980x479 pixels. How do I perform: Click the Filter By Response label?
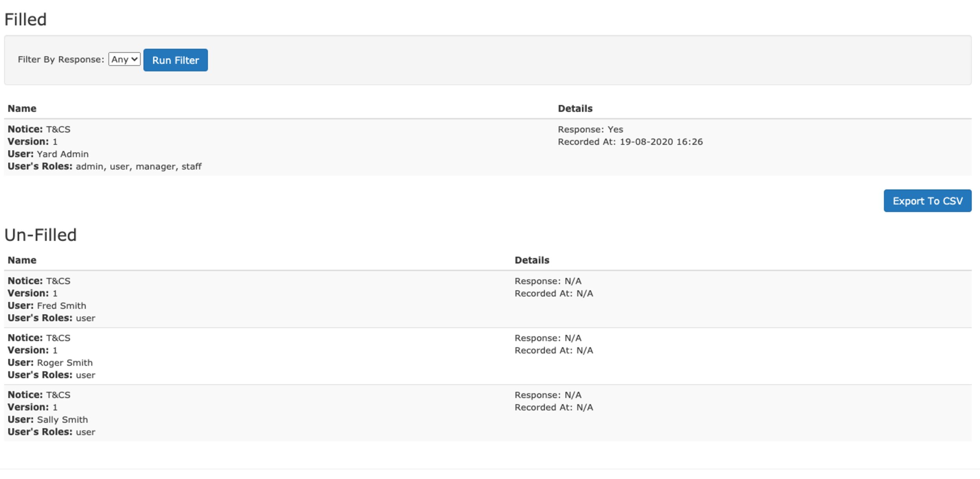[x=61, y=60]
